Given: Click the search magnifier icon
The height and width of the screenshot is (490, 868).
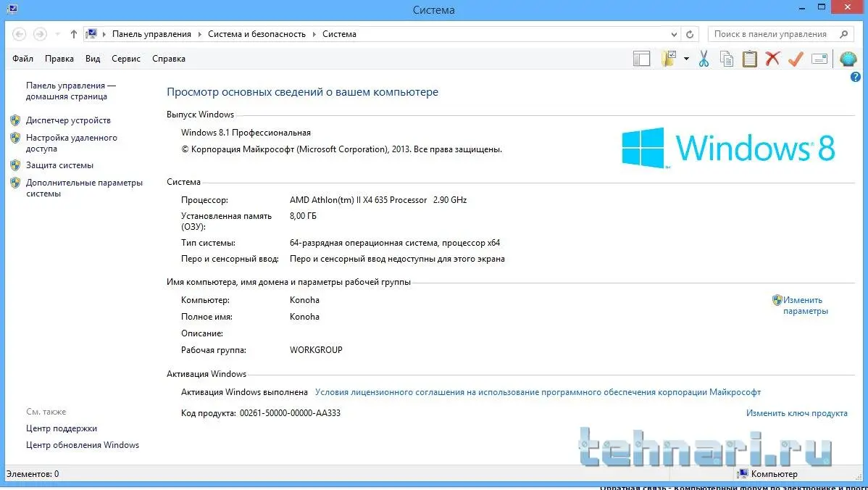Looking at the screenshot, I should tap(843, 34).
